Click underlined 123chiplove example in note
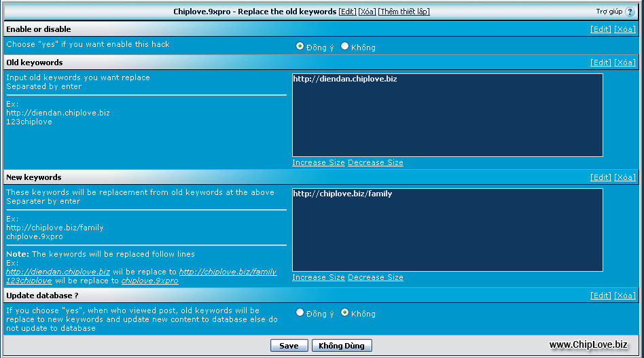This screenshot has width=644, height=358. [x=29, y=281]
